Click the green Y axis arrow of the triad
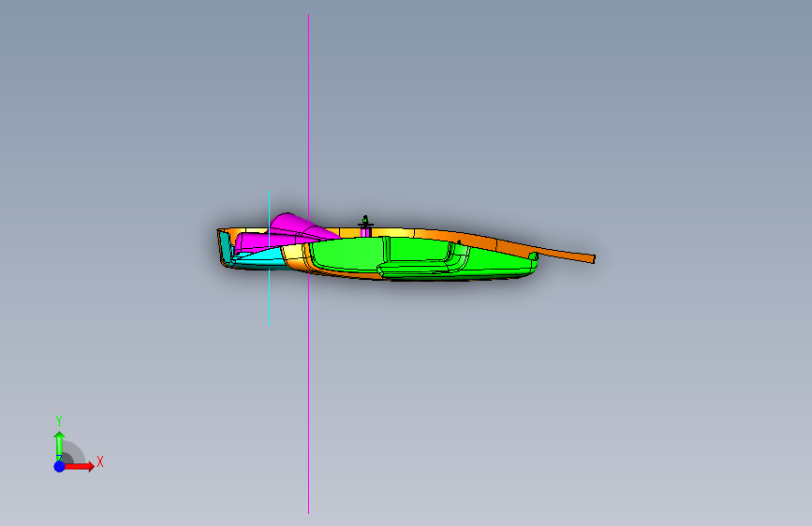 (x=59, y=446)
